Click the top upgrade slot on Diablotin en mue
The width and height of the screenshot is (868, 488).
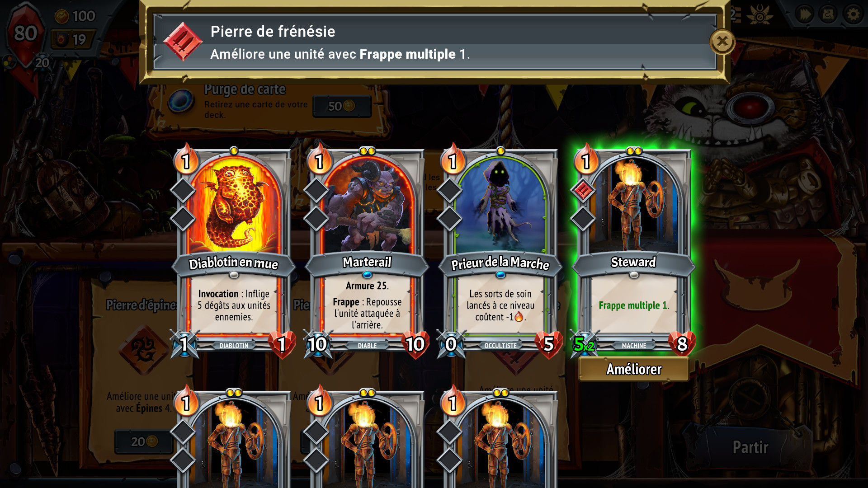tap(183, 190)
